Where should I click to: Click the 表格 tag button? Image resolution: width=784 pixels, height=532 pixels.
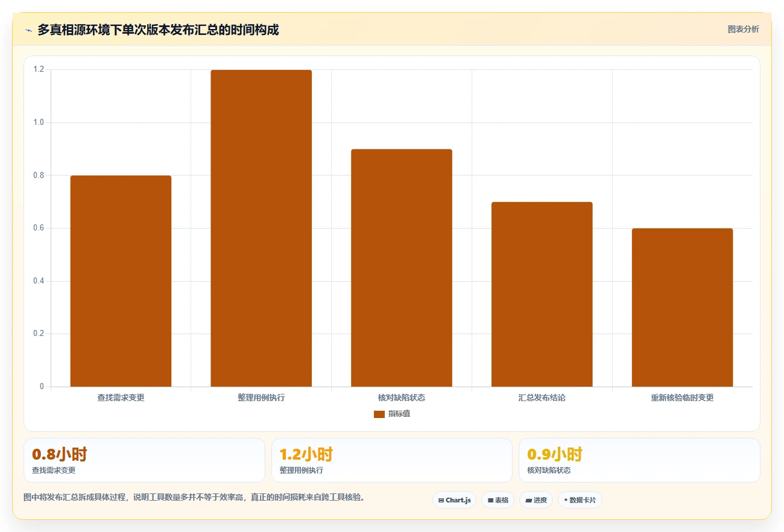(x=498, y=500)
